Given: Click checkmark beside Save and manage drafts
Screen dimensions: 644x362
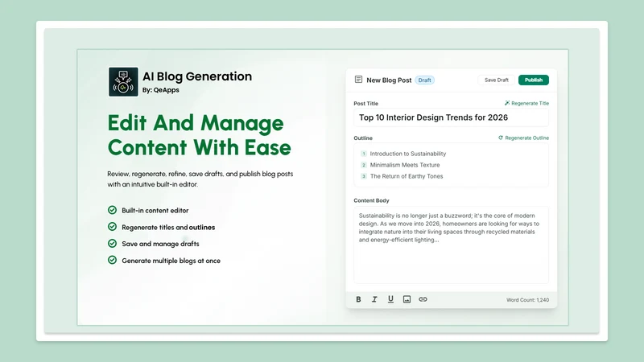Looking at the screenshot, I should pyautogui.click(x=112, y=244).
